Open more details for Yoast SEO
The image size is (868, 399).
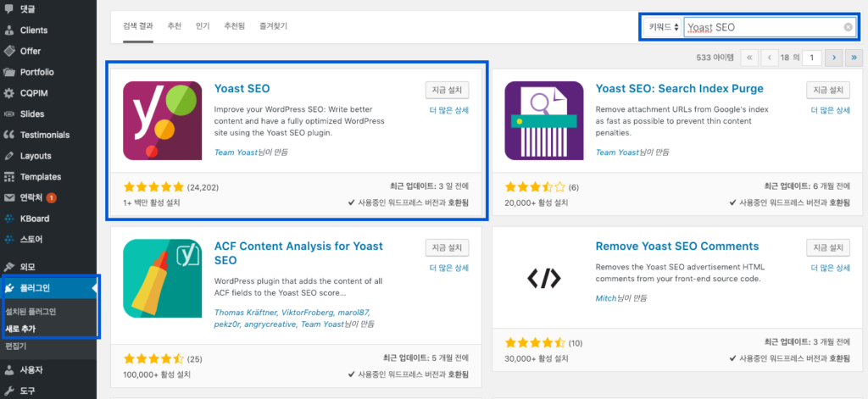coord(449,110)
